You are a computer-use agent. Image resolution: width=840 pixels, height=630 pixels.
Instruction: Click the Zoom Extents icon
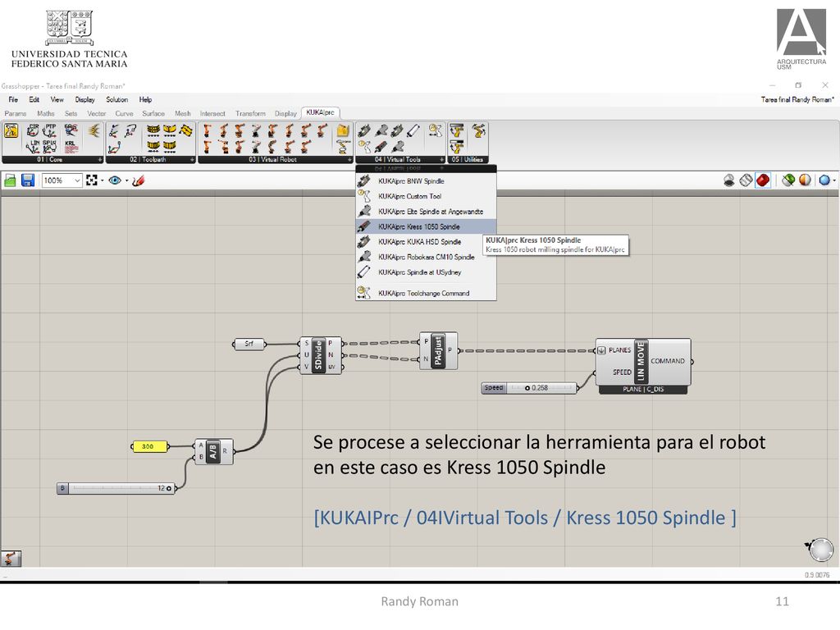point(92,180)
